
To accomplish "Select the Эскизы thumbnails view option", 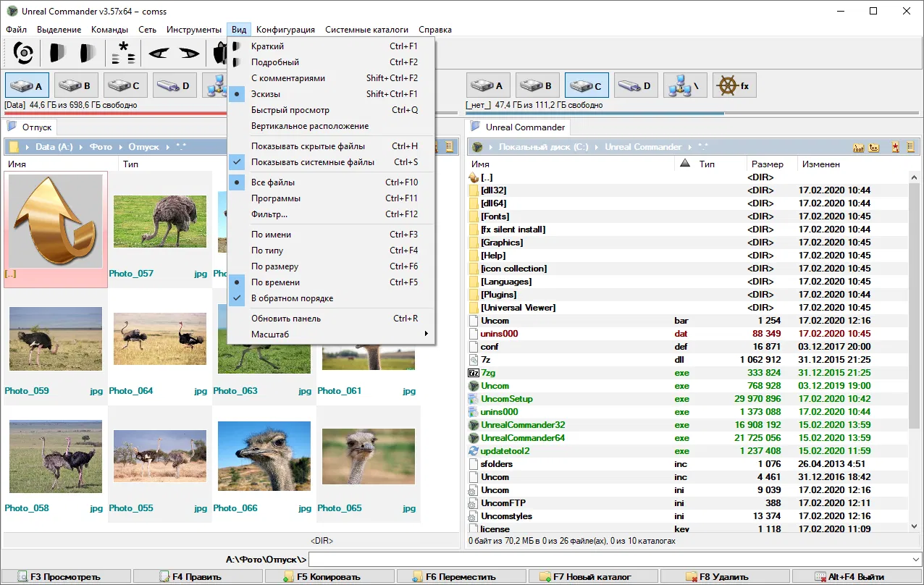I will click(x=331, y=94).
